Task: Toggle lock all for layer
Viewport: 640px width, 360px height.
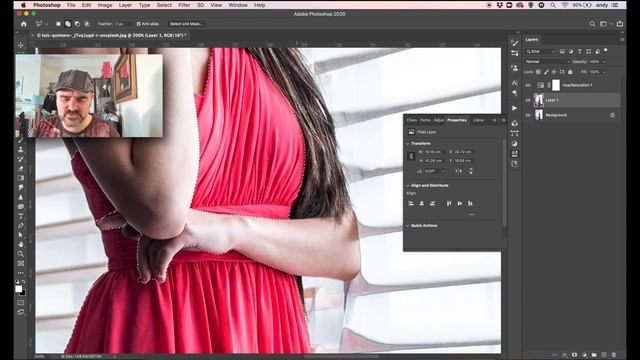Action: pos(570,72)
